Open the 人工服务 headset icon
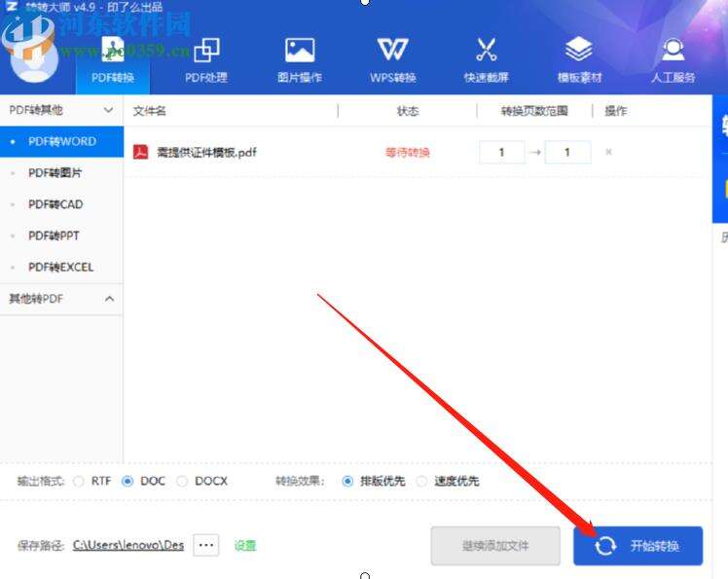Image resolution: width=728 pixels, height=579 pixels. click(673, 51)
